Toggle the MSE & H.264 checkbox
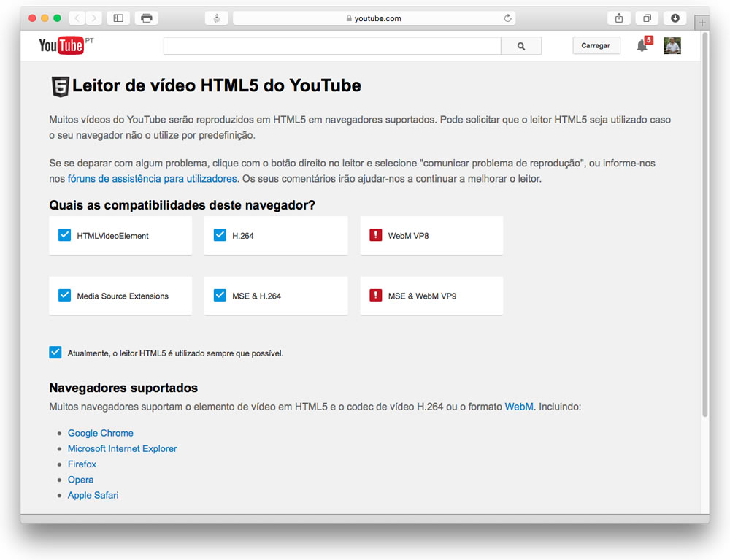Viewport: 730px width, 560px height. pos(220,296)
